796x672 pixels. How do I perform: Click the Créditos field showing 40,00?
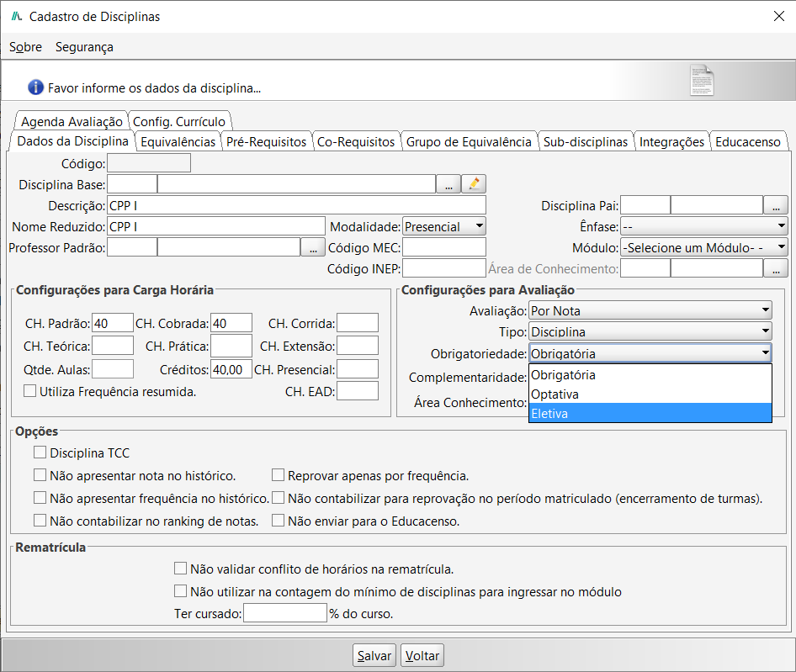tap(231, 369)
